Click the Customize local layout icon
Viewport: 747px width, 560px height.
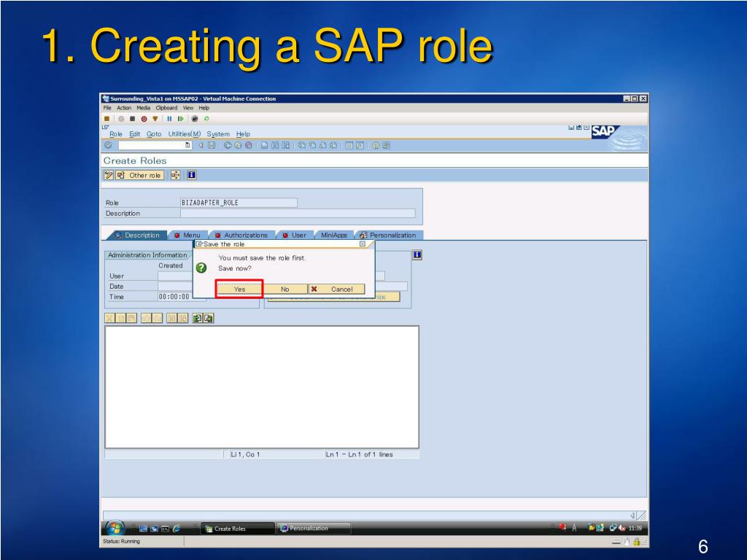pyautogui.click(x=386, y=145)
